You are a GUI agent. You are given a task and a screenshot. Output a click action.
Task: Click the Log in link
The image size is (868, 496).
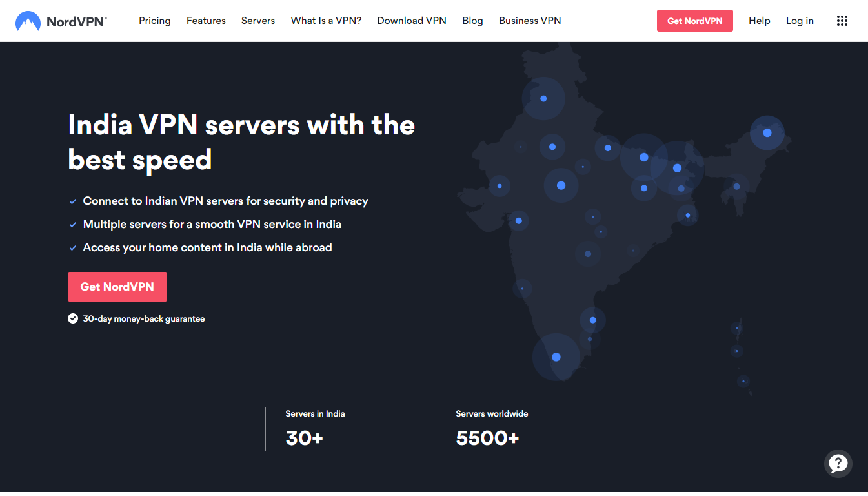(800, 21)
